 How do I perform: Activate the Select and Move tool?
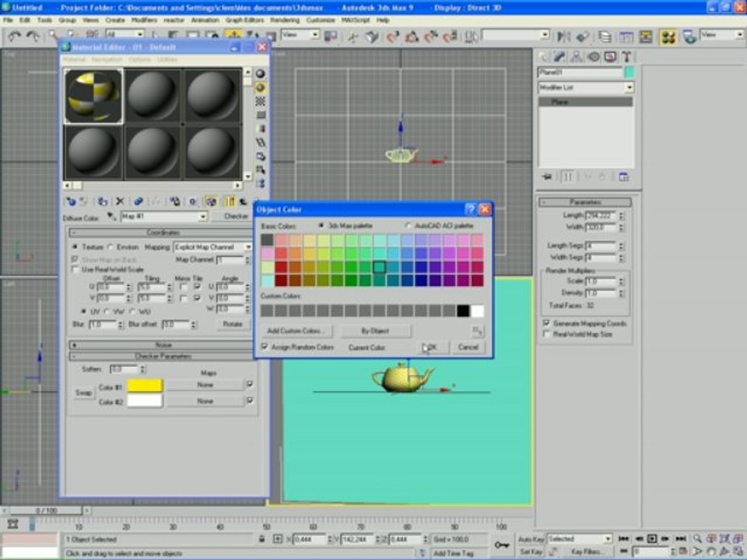pos(233,36)
